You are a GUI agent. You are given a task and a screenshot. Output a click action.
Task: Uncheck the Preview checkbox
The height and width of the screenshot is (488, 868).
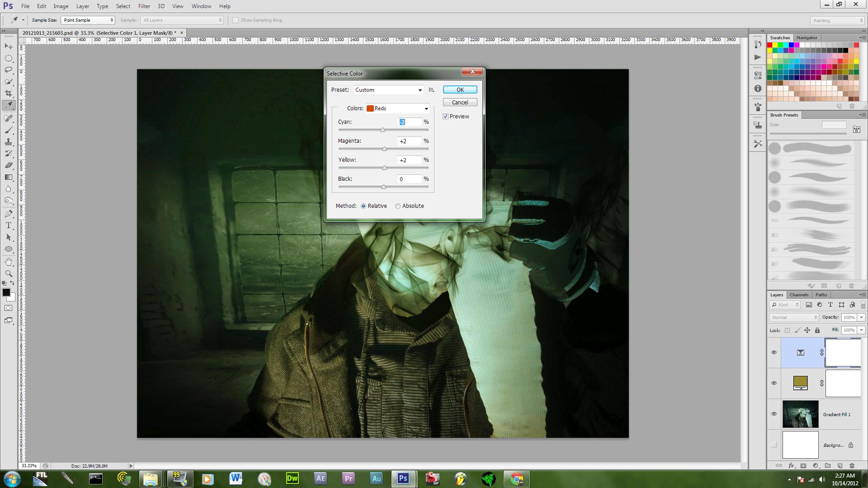point(446,117)
